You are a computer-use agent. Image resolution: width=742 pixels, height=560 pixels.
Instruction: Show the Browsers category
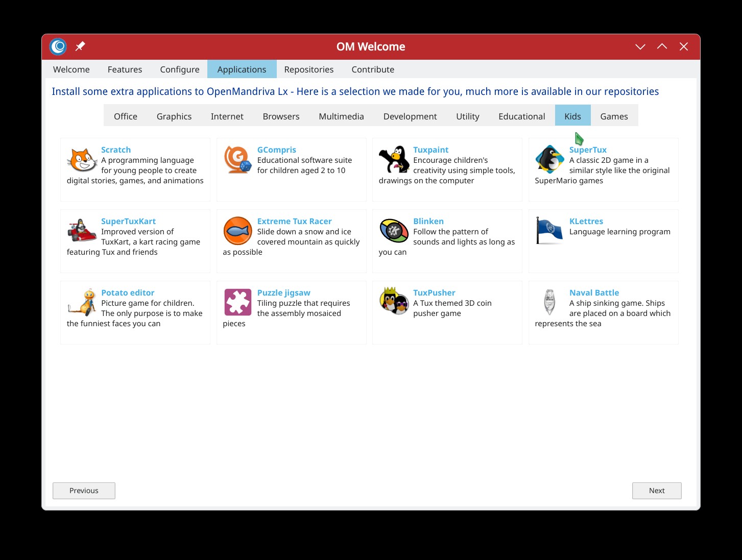click(281, 116)
